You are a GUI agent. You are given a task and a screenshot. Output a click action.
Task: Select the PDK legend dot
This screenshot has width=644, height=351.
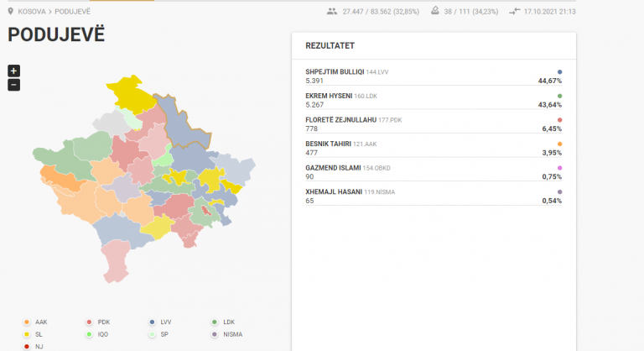pyautogui.click(x=89, y=322)
